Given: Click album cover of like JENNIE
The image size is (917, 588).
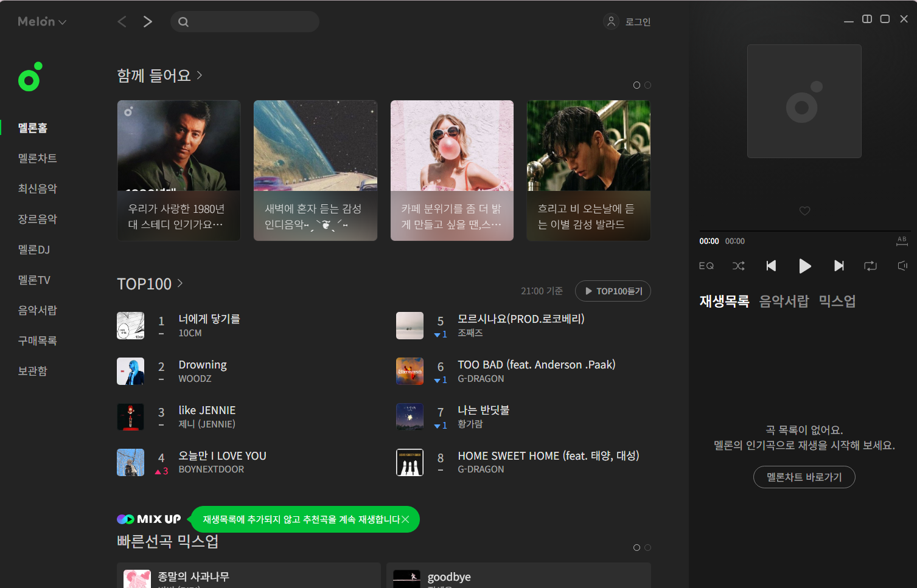Looking at the screenshot, I should point(131,417).
